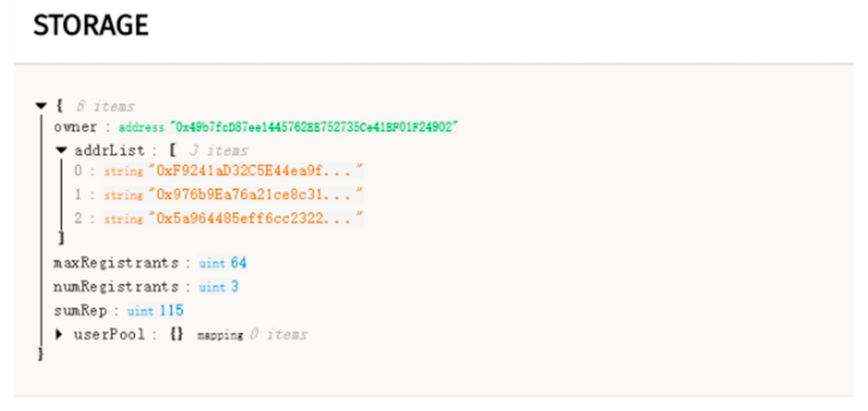Click the STORAGE heading
Viewport: 868px width, 411px height.
pyautogui.click(x=91, y=25)
